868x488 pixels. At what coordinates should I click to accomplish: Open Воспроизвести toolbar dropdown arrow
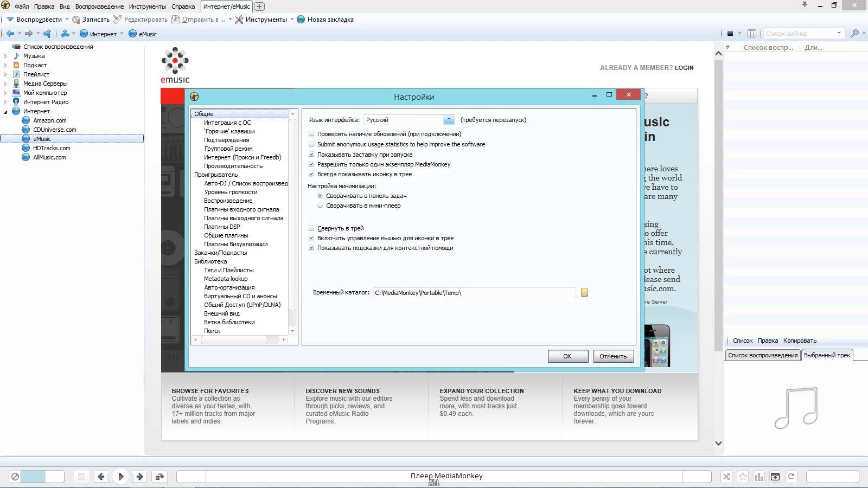click(x=67, y=20)
